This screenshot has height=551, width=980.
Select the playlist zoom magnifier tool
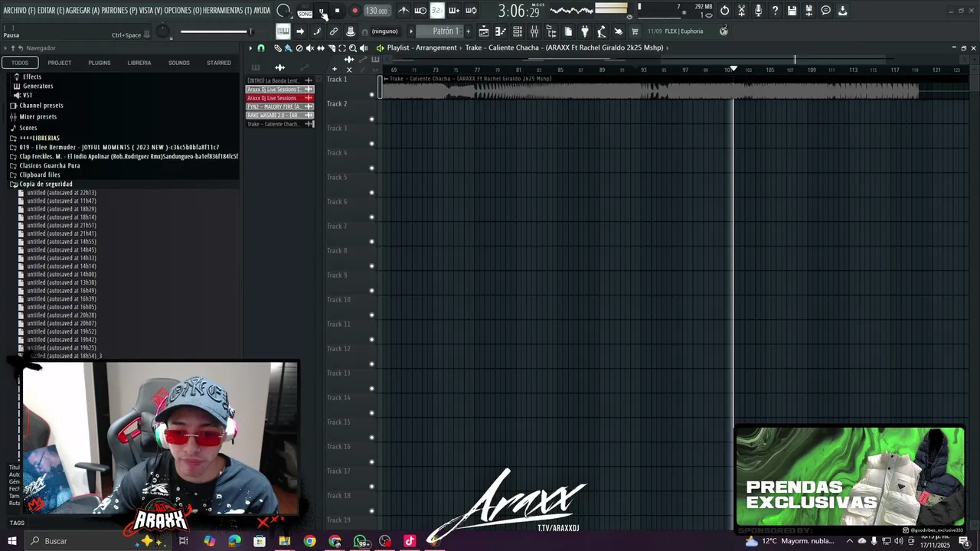[x=352, y=47]
